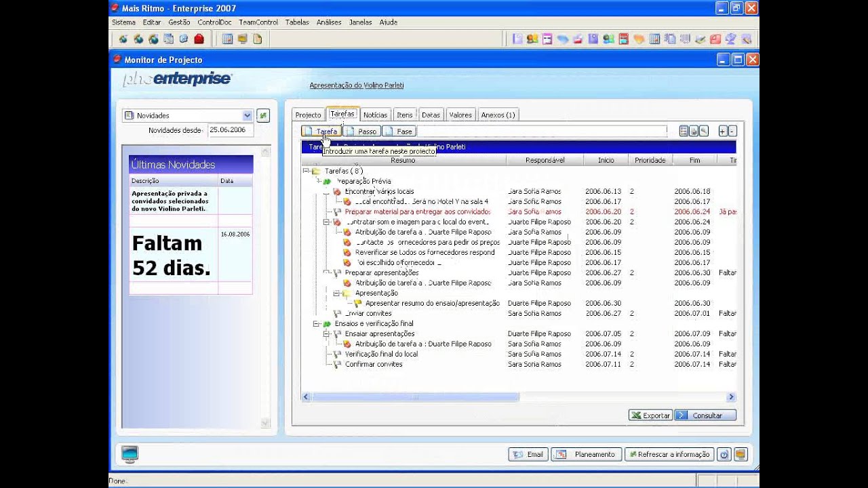The height and width of the screenshot is (488, 868).
Task: Collapse the Ensaiar apresentações task
Action: (x=327, y=333)
